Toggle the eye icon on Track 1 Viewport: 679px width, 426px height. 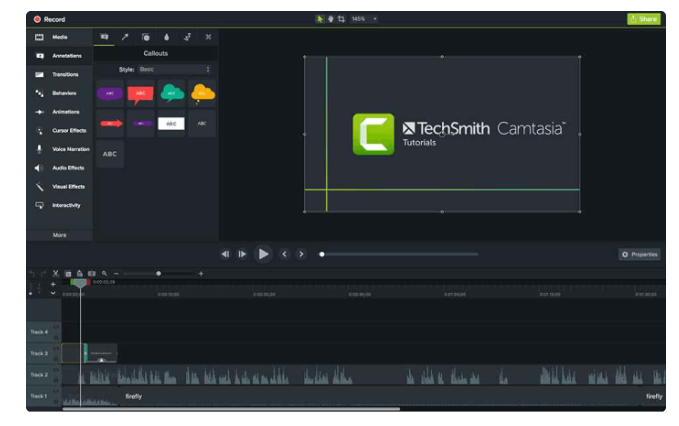point(56,391)
